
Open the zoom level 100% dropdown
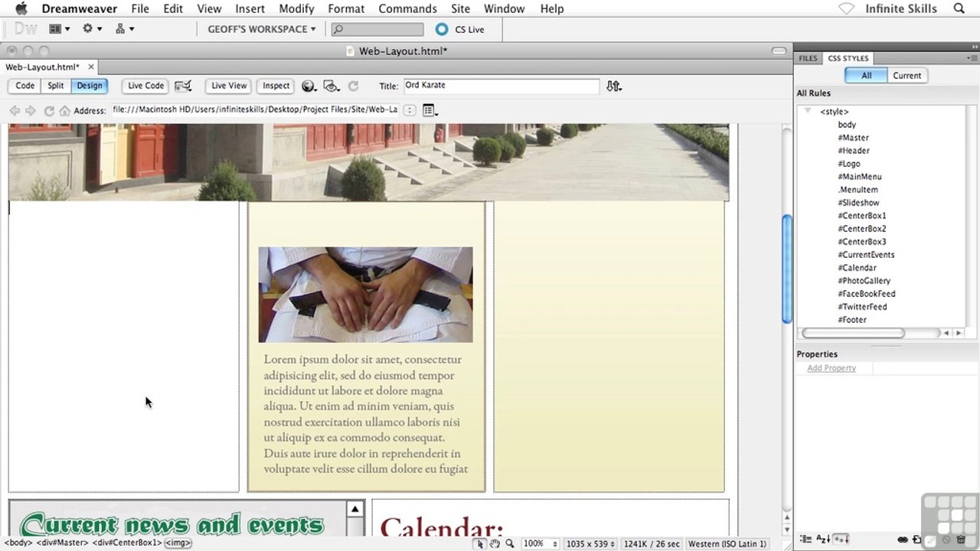click(540, 543)
